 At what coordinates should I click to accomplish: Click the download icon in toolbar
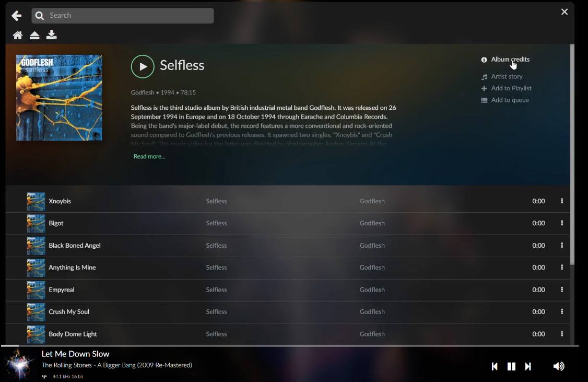(x=51, y=35)
